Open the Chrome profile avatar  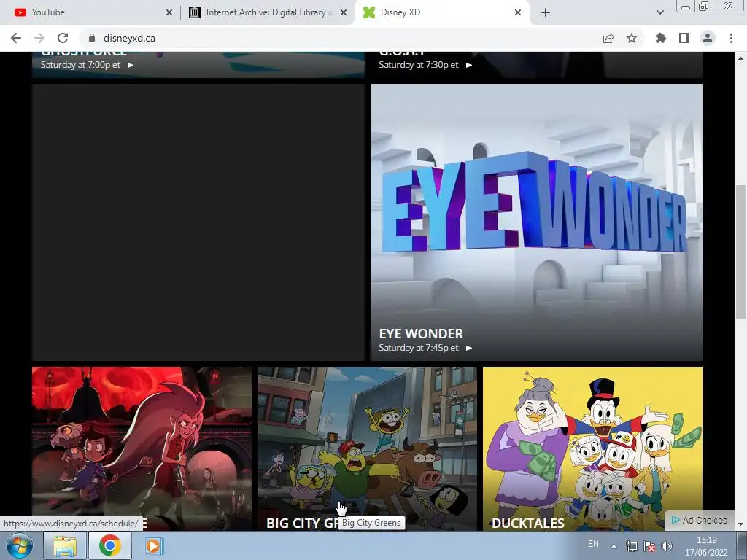708,38
